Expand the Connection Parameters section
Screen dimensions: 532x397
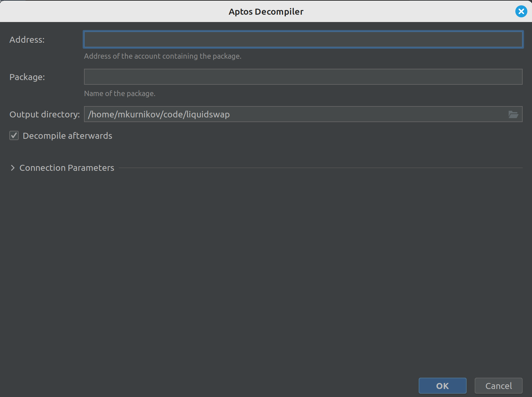(13, 168)
